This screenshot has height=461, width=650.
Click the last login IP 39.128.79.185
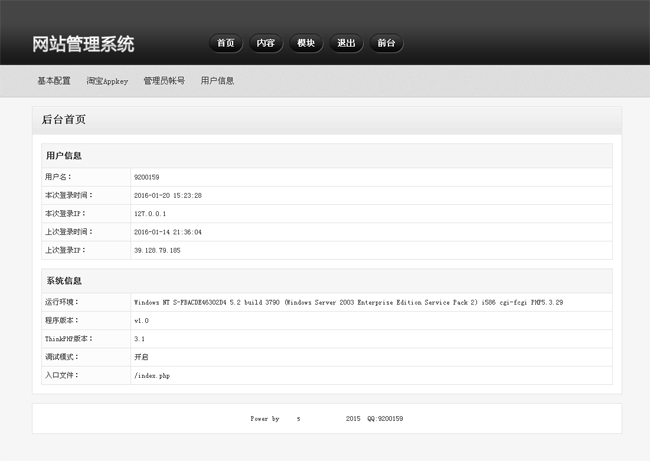point(157,250)
